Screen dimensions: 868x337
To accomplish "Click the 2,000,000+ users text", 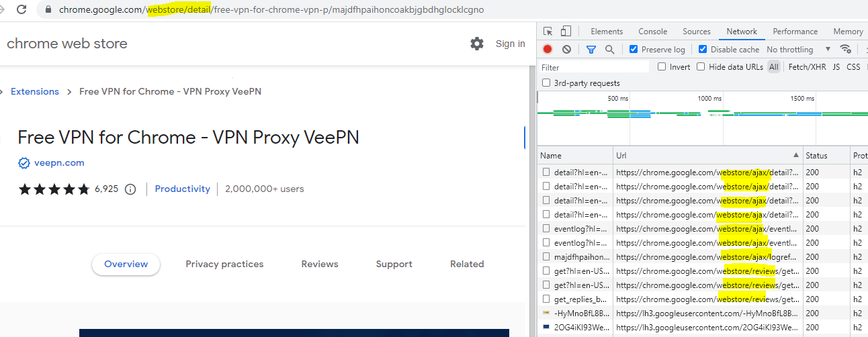I will tap(265, 189).
